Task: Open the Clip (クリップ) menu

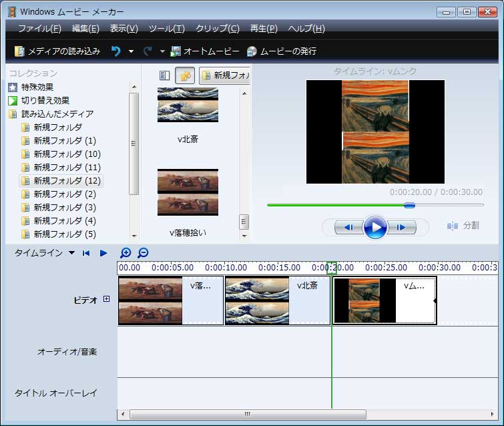Action: pos(218,29)
